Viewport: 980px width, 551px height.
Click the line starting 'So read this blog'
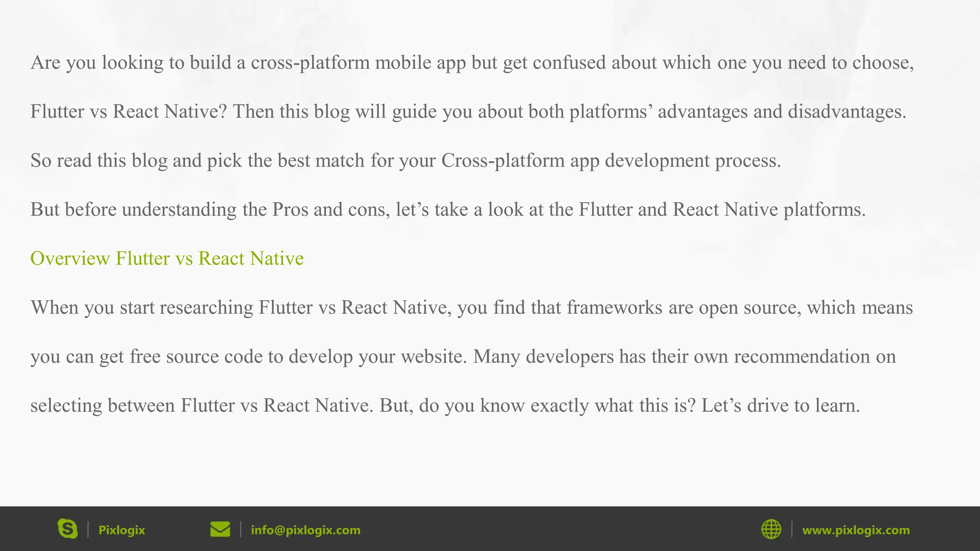click(405, 160)
